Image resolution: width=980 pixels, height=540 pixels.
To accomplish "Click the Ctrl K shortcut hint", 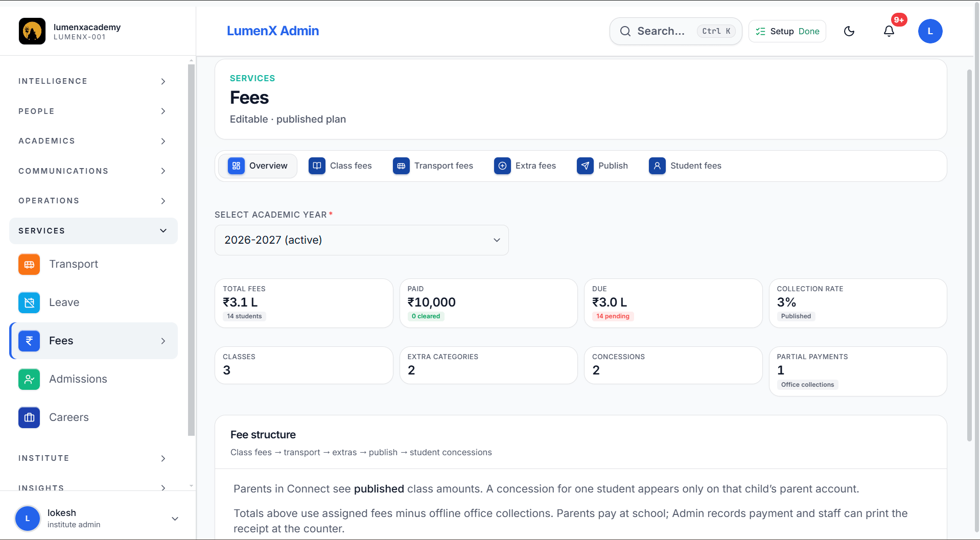I will click(716, 31).
